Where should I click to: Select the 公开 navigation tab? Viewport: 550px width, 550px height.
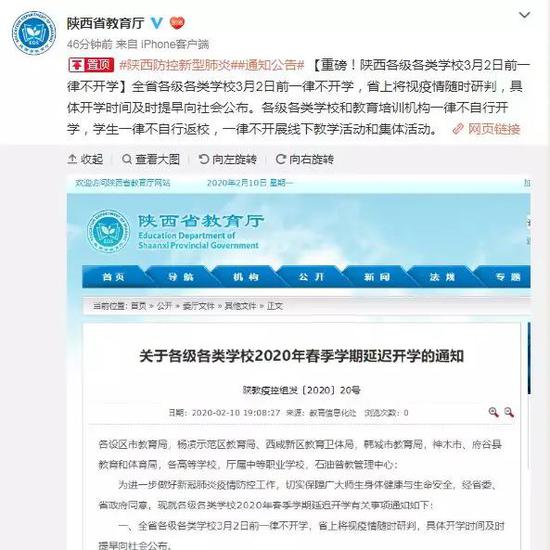click(x=311, y=277)
